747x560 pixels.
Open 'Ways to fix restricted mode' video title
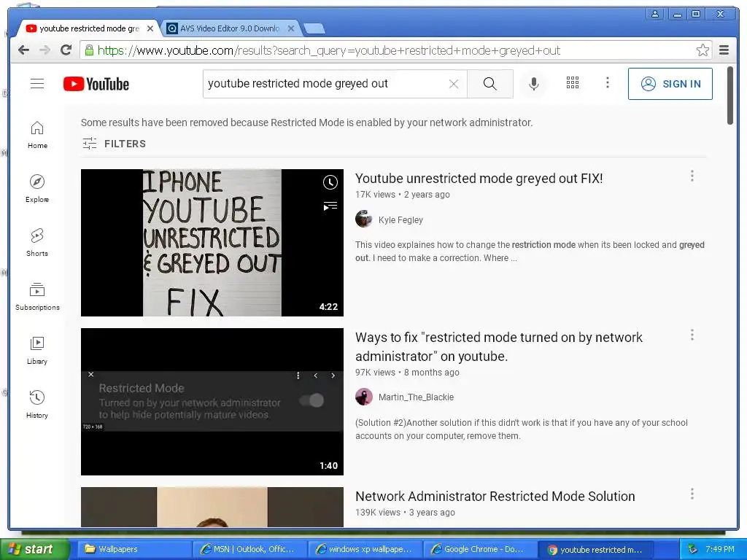click(499, 346)
